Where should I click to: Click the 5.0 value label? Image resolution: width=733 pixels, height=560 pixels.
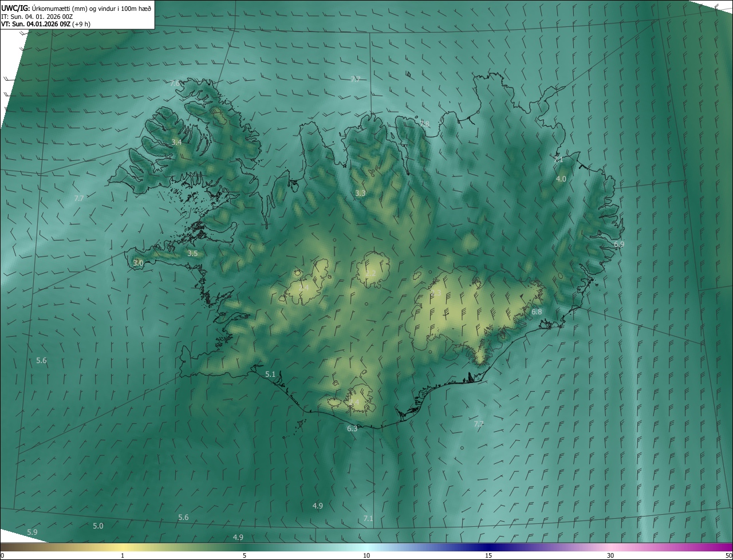tap(98, 526)
